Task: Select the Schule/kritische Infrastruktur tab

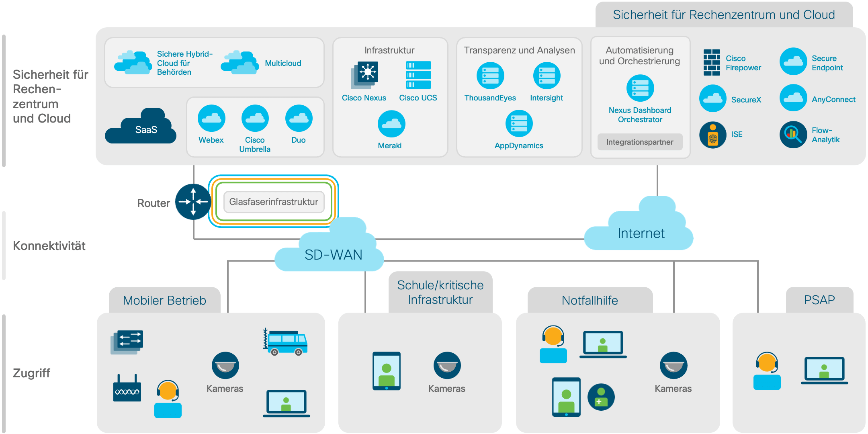Action: coord(440,292)
